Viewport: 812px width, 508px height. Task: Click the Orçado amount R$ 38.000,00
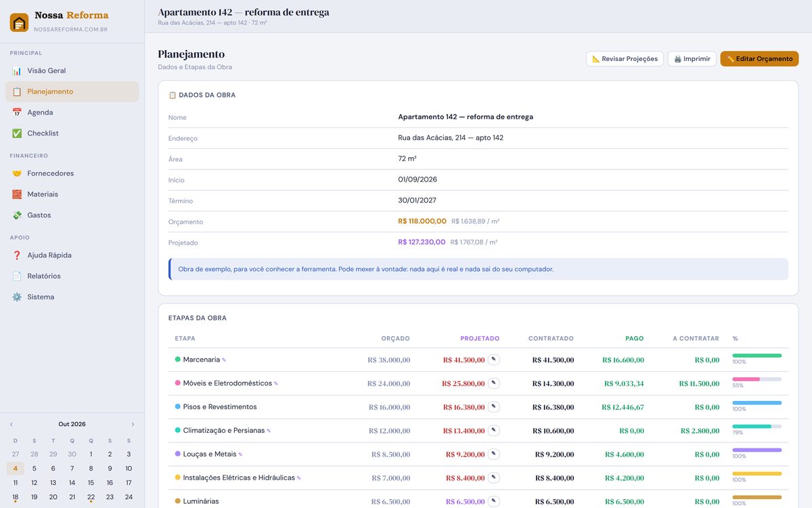coord(389,360)
